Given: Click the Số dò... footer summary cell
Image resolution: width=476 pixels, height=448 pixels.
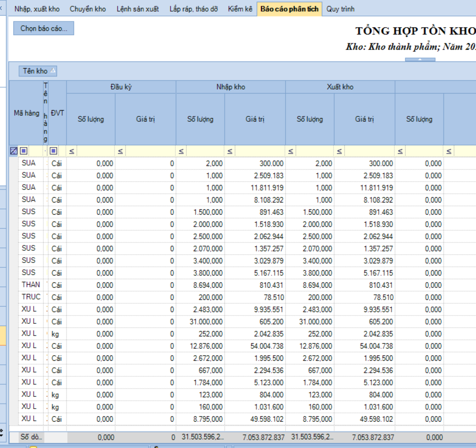Looking at the screenshot, I should click(x=32, y=437).
